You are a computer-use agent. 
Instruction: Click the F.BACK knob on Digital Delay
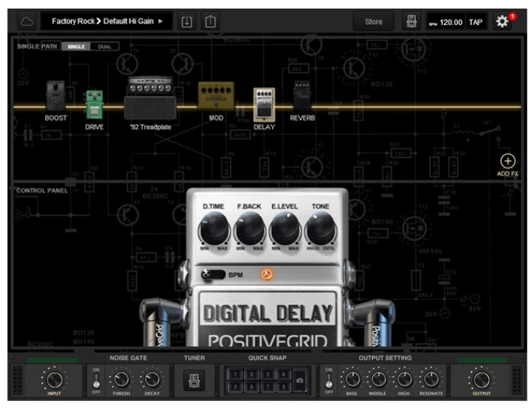point(250,229)
